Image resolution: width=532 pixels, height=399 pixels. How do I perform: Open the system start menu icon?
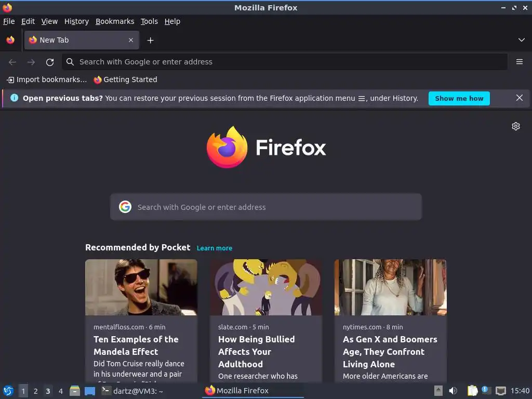8,391
